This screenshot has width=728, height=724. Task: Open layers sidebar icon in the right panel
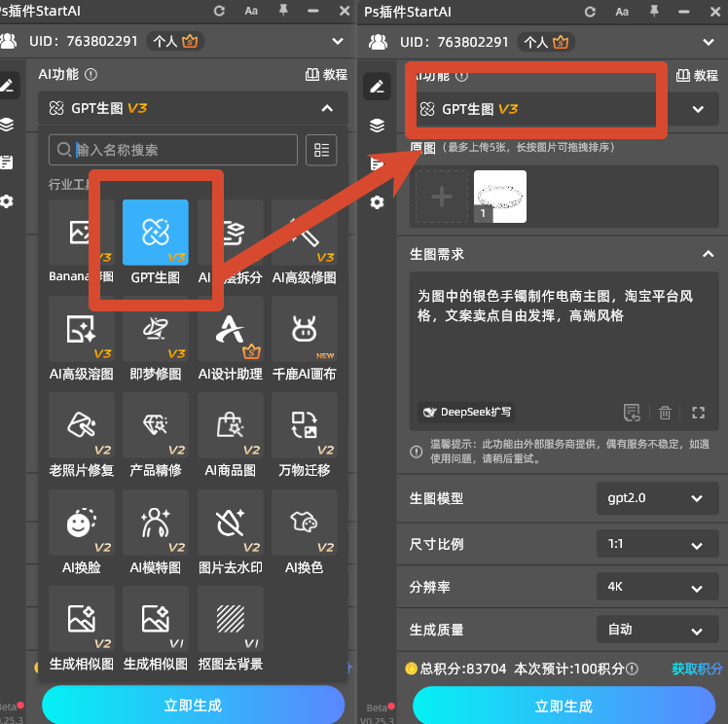pyautogui.click(x=377, y=126)
